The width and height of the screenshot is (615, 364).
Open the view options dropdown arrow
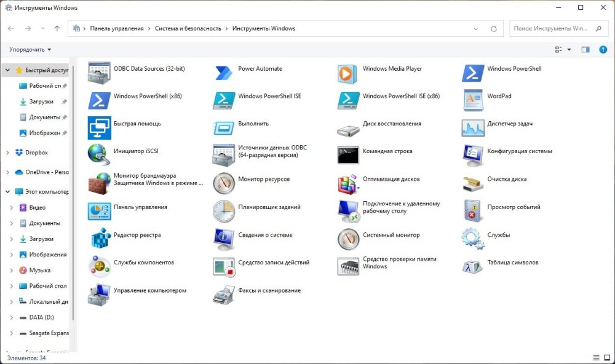pyautogui.click(x=569, y=49)
